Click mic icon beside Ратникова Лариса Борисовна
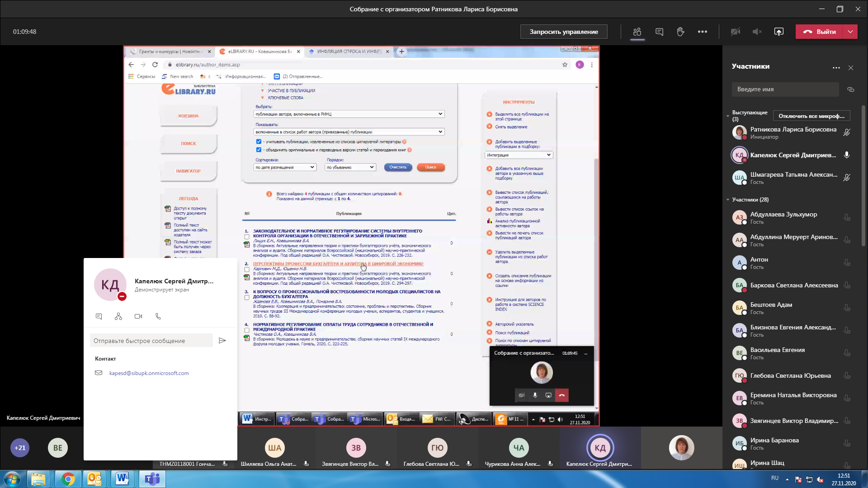 [847, 132]
